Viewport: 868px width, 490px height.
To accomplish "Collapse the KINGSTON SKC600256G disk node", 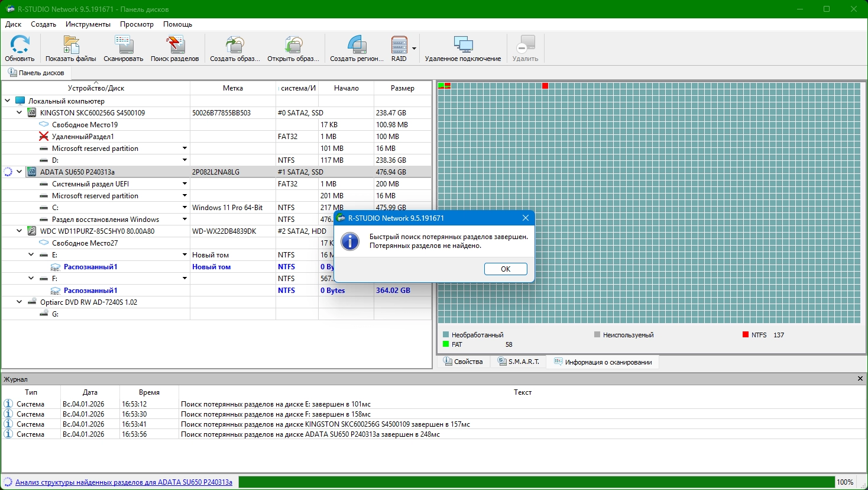I will (20, 112).
